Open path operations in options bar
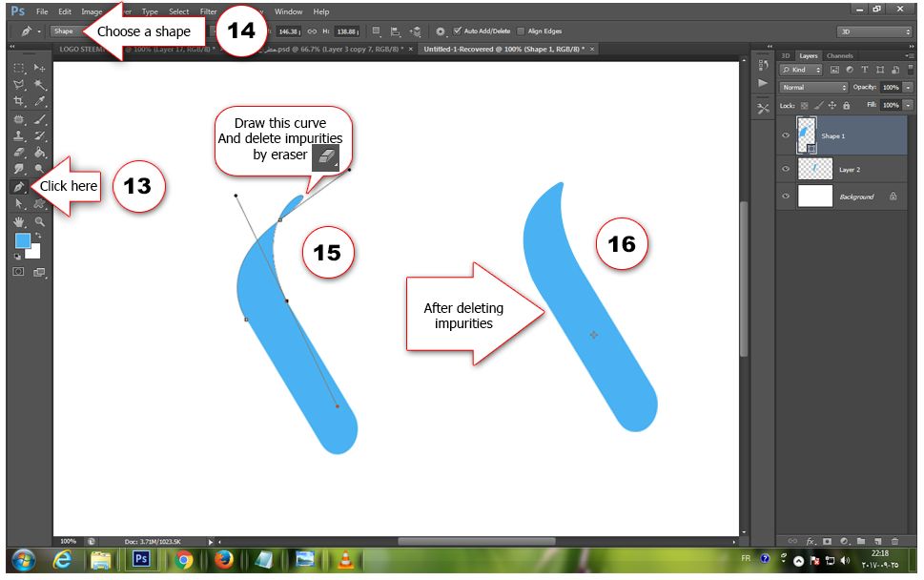Viewport: 924px width, 580px height. [x=377, y=31]
